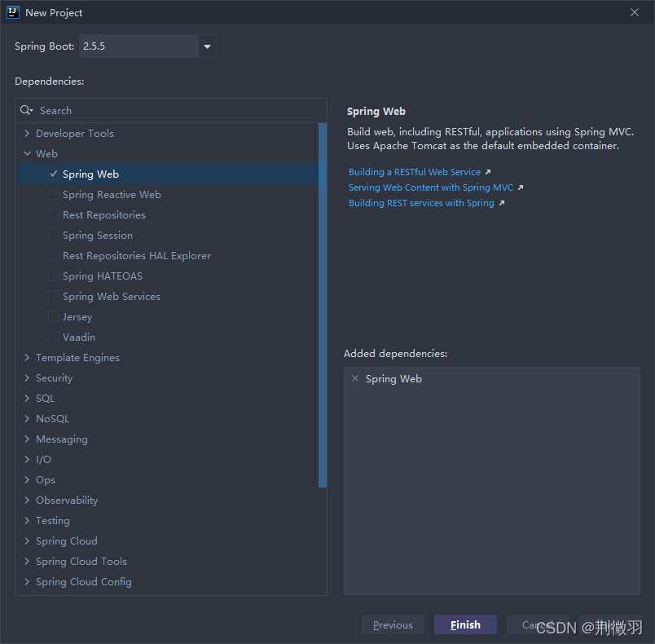Expand the Developer Tools category
Image resolution: width=655 pixels, height=644 pixels.
pos(27,134)
